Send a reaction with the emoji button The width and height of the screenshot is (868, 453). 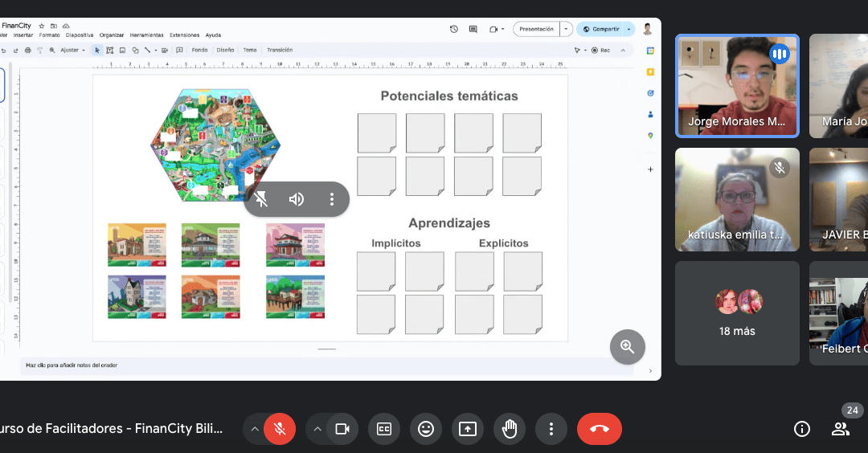426,429
